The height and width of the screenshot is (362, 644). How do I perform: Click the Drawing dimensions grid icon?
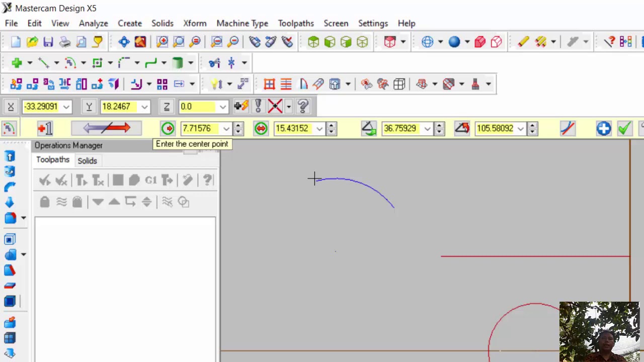pyautogui.click(x=269, y=84)
